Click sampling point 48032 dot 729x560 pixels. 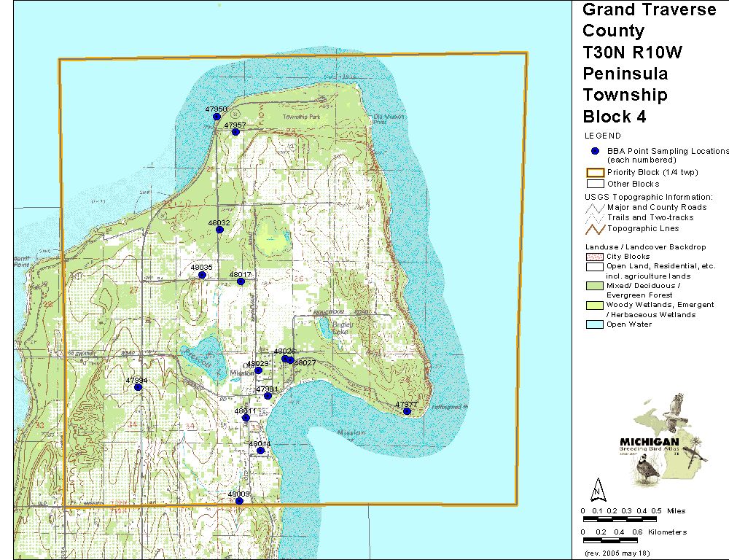click(219, 230)
